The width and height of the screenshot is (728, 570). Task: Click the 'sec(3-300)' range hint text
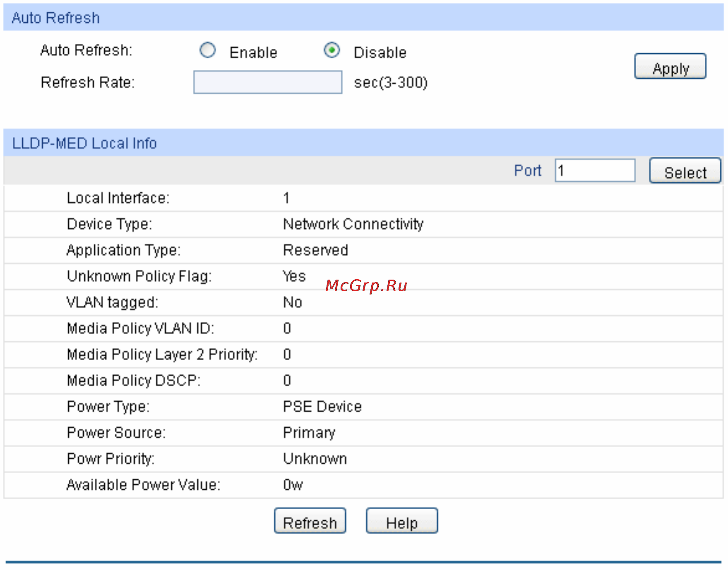tap(391, 83)
